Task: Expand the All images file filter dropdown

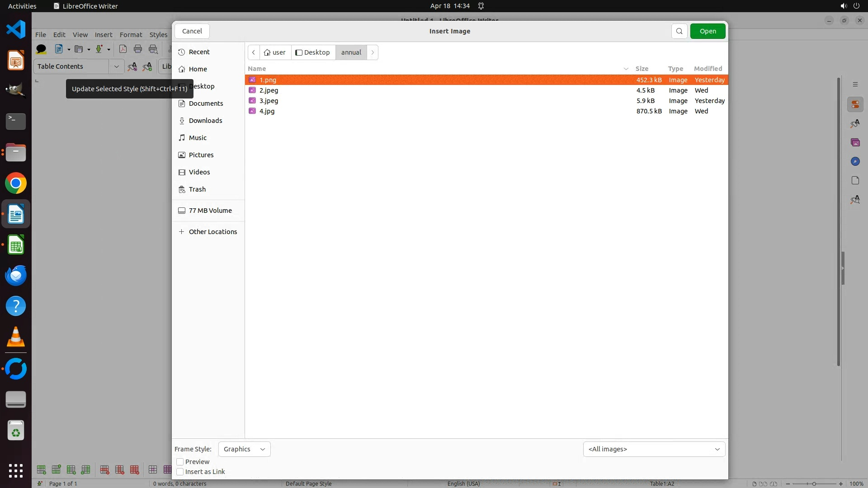Action: point(654,449)
